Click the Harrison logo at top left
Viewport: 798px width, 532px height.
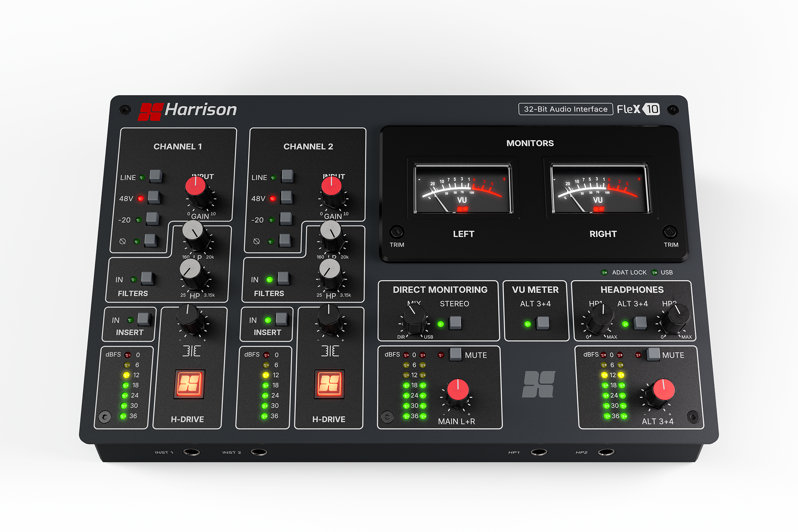[187, 111]
